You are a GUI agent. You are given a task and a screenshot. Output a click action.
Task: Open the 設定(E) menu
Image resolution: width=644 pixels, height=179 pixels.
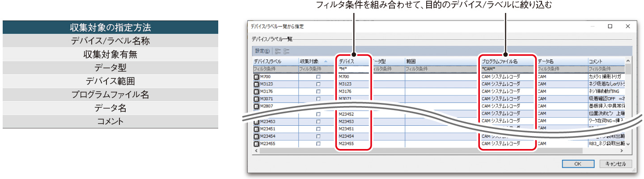pyautogui.click(x=262, y=51)
